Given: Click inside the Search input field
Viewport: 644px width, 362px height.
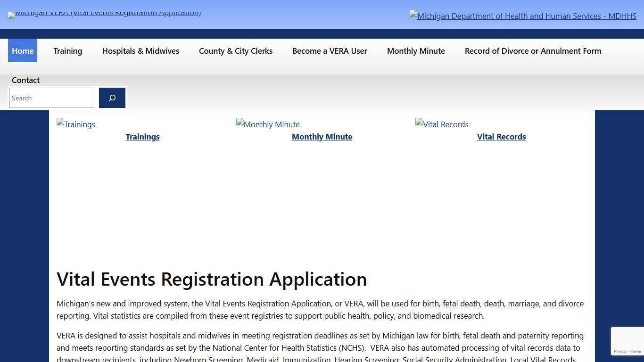Looking at the screenshot, I should coord(51,98).
